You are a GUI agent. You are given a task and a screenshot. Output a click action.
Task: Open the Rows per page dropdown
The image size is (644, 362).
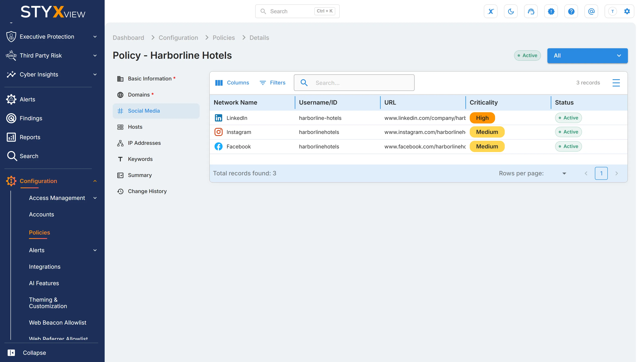[x=564, y=173]
